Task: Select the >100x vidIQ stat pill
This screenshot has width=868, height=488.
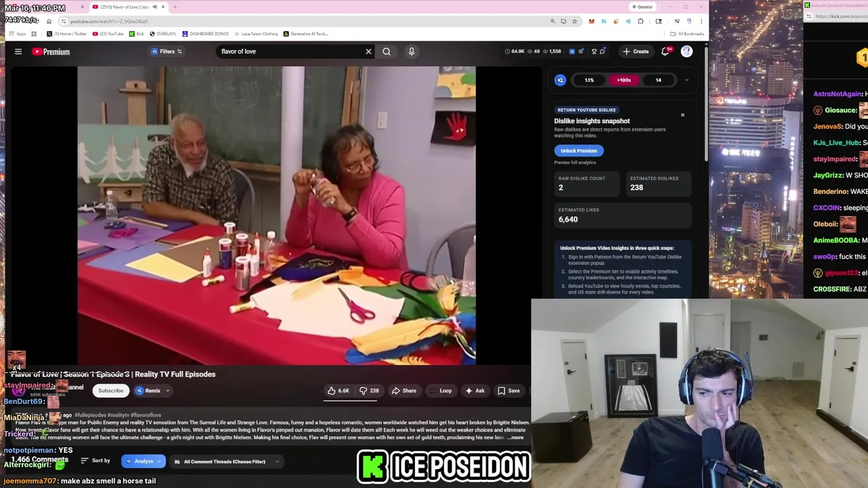Action: click(x=624, y=80)
